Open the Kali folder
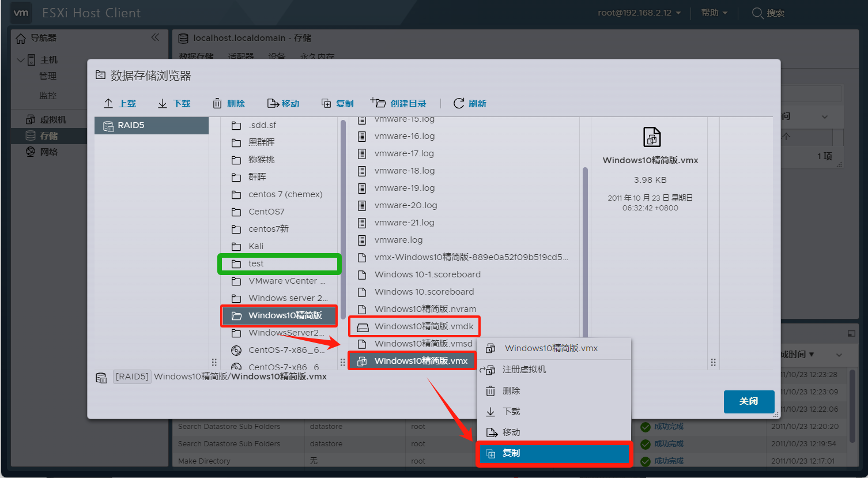The width and height of the screenshot is (868, 478). pyautogui.click(x=255, y=246)
